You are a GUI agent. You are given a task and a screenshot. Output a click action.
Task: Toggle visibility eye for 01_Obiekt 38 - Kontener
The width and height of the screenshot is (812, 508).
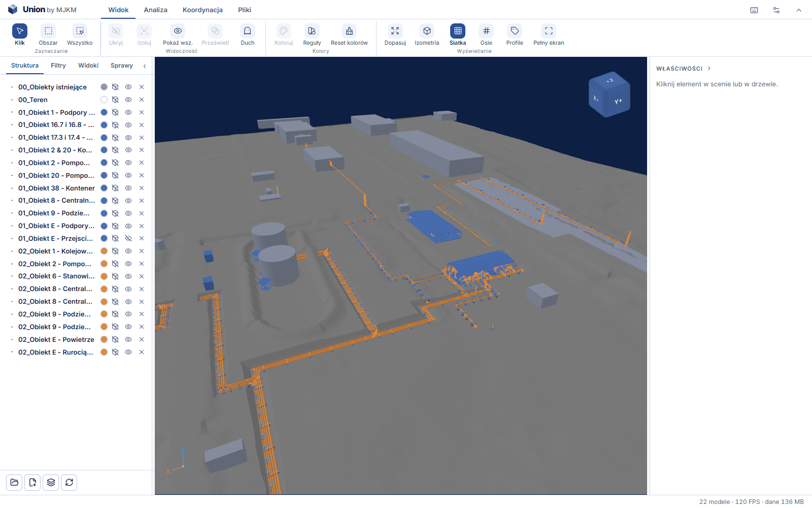(x=128, y=188)
